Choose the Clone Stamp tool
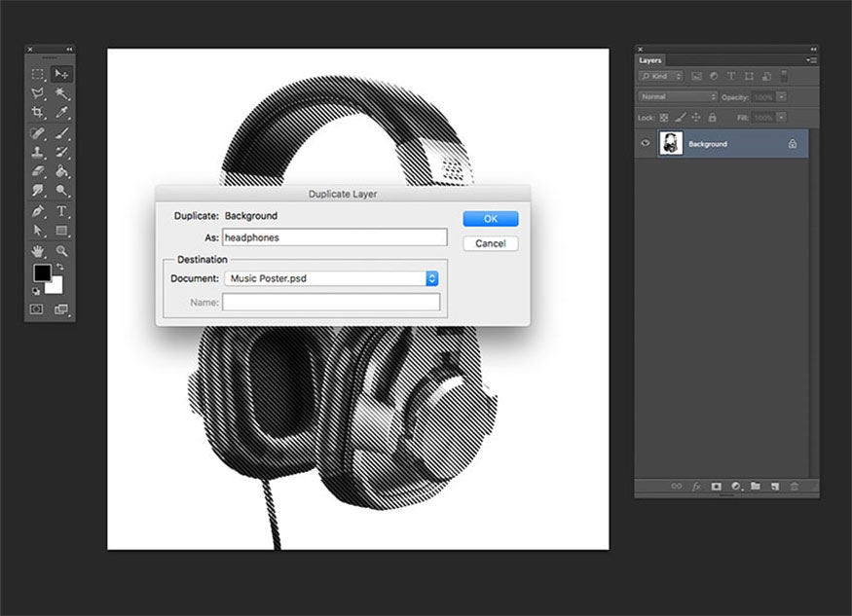Image resolution: width=852 pixels, height=616 pixels. pos(38,153)
